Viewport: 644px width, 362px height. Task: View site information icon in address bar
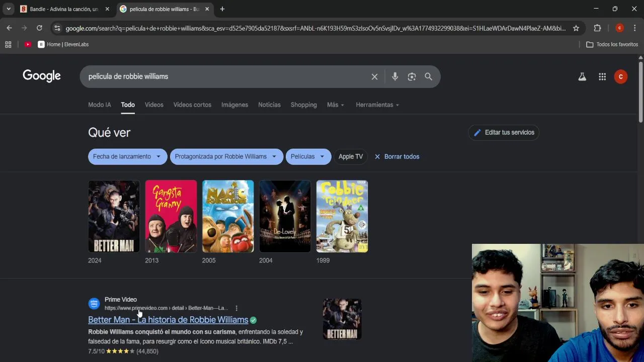[57, 28]
